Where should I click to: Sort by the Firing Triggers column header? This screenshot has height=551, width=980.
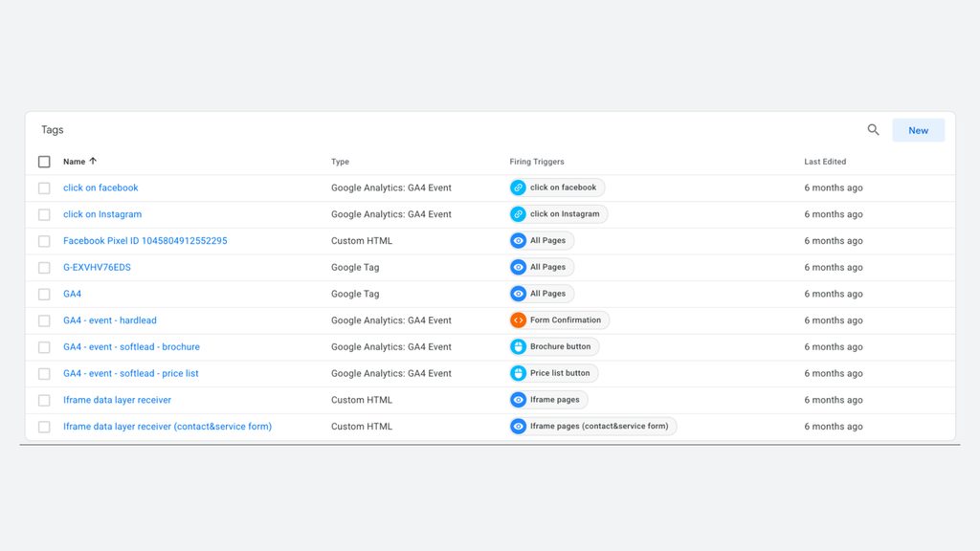[x=537, y=162]
